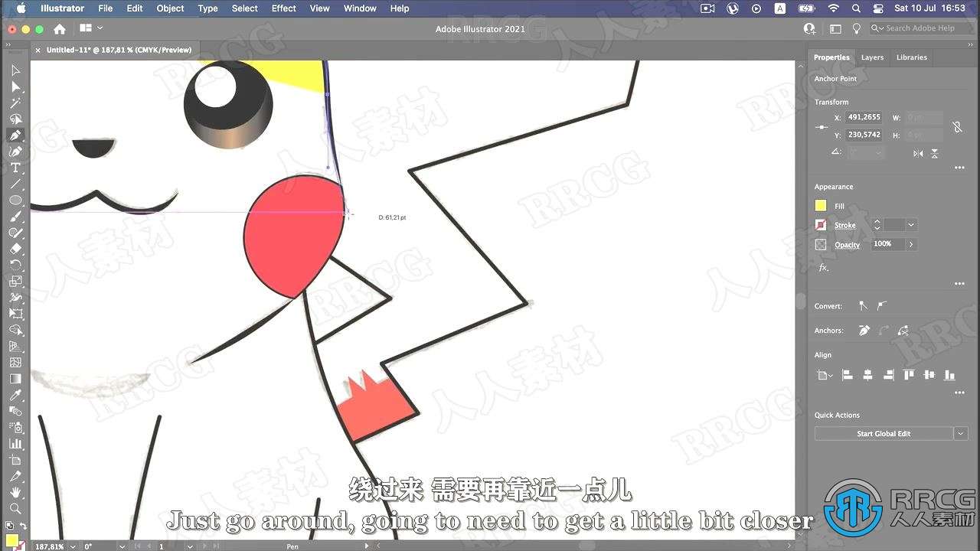Open the Window menu
The height and width of the screenshot is (551, 980).
(360, 8)
